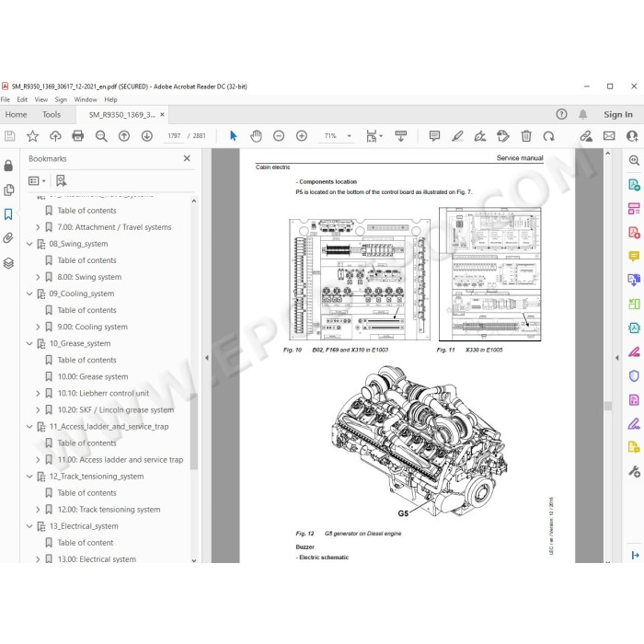Open the Window menu
The image size is (644, 644).
tap(86, 99)
